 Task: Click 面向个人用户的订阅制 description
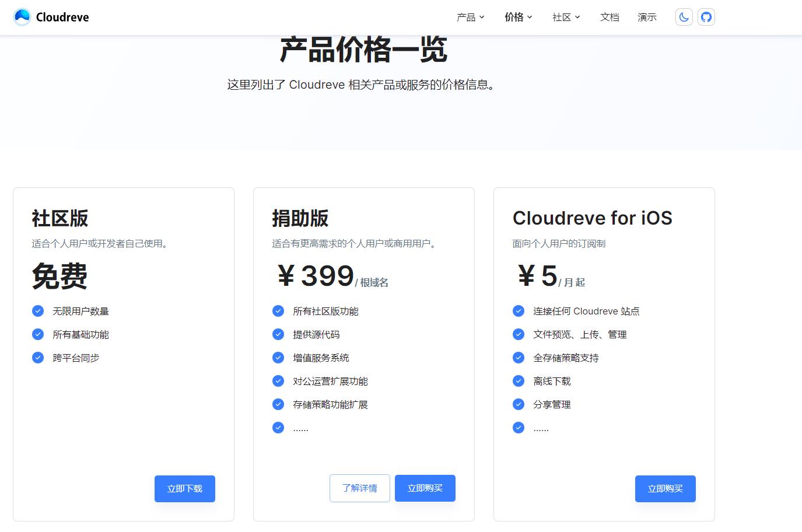[559, 244]
